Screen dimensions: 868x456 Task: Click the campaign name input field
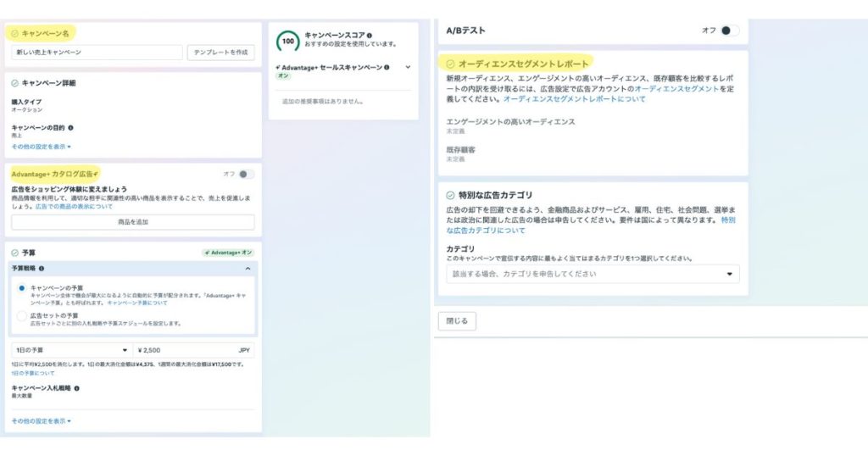[97, 53]
